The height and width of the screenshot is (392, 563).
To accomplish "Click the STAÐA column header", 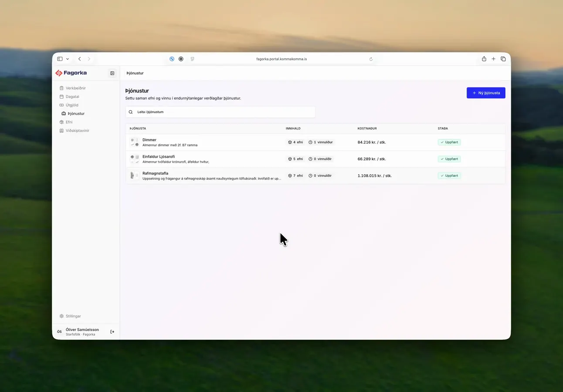I will pos(443,128).
